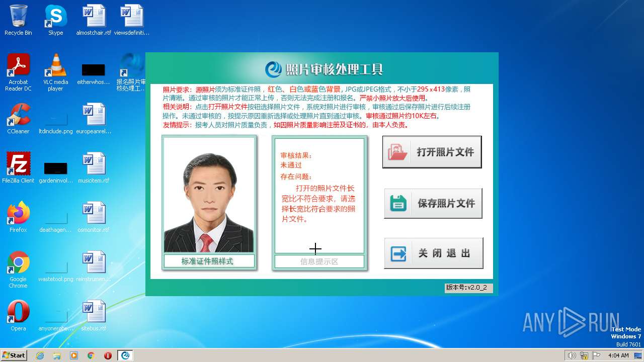The height and width of the screenshot is (362, 644).
Task: Switch to the photo tool taskbar button
Action: click(x=125, y=355)
